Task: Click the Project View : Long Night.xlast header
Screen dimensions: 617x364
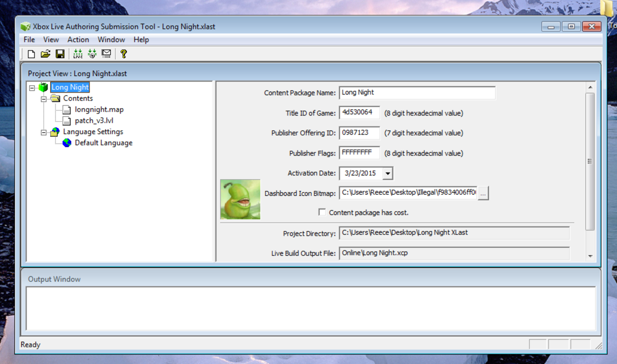Action: [x=77, y=74]
